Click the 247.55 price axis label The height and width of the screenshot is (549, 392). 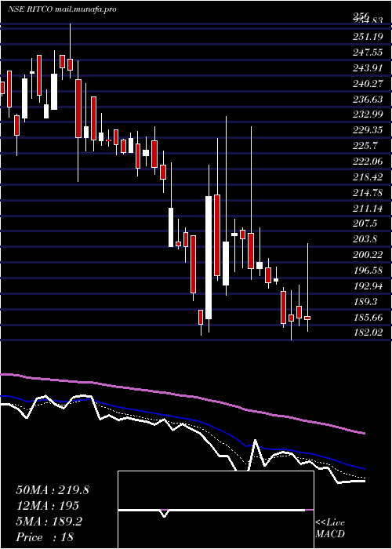point(368,53)
